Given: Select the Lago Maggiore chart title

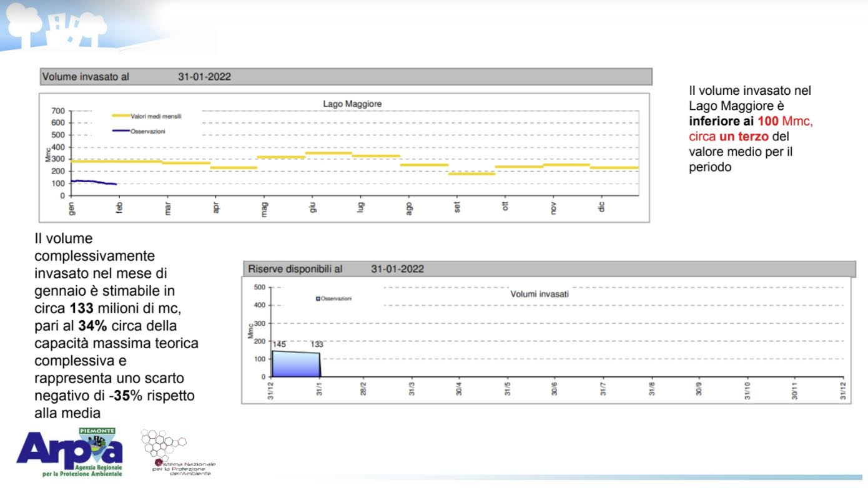Looking at the screenshot, I should pos(352,104).
